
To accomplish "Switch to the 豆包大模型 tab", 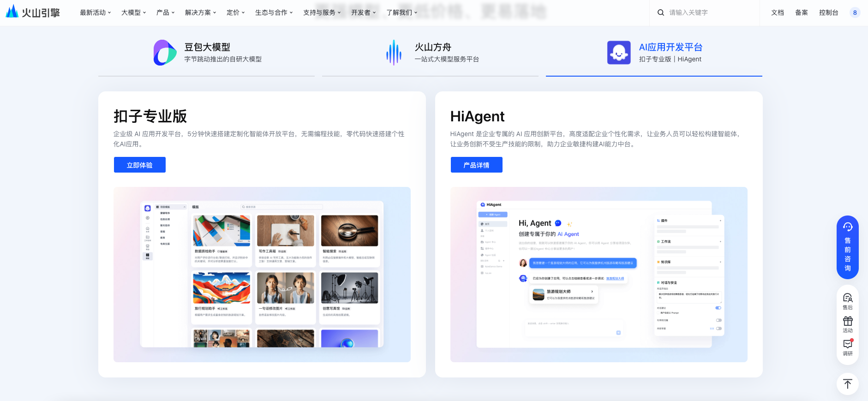I will (x=207, y=53).
